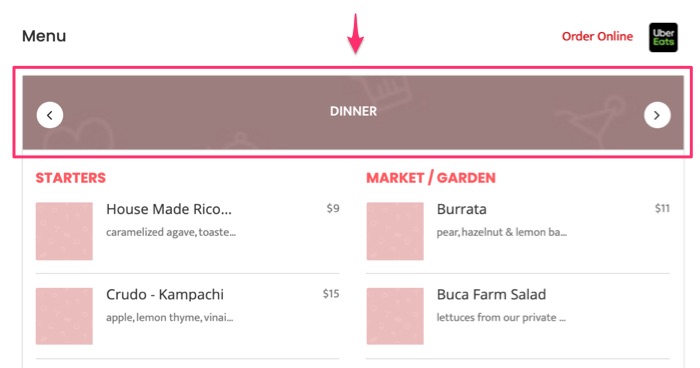Open the Uber Eats icon
This screenshot has width=700, height=368.
663,38
